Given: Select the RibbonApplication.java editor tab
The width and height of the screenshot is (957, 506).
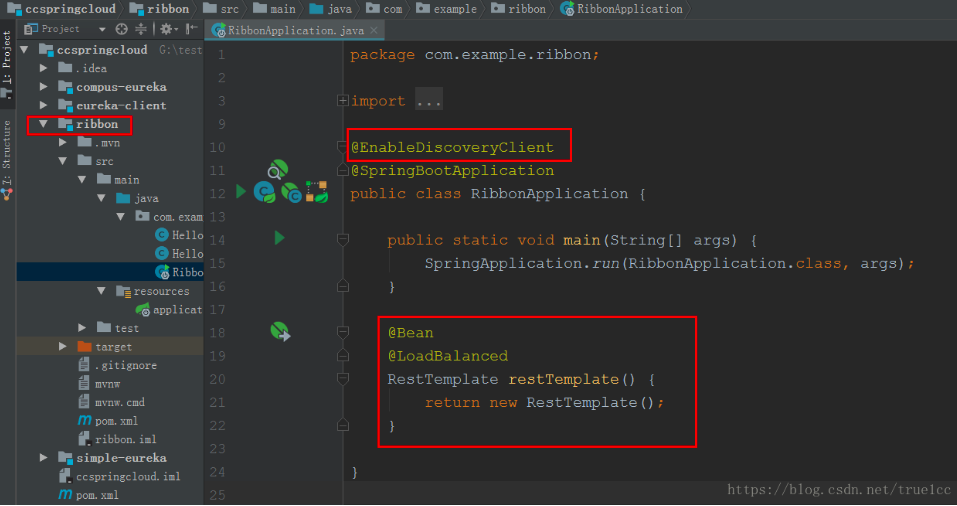Looking at the screenshot, I should (x=294, y=30).
